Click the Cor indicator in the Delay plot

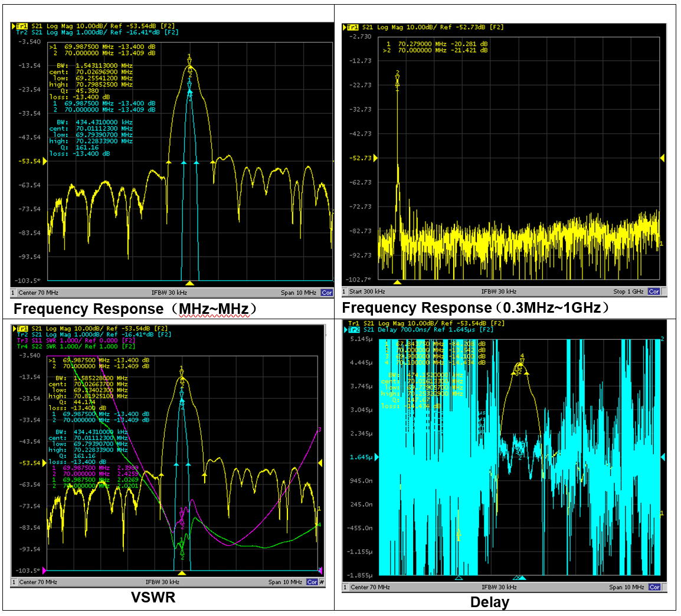654,587
